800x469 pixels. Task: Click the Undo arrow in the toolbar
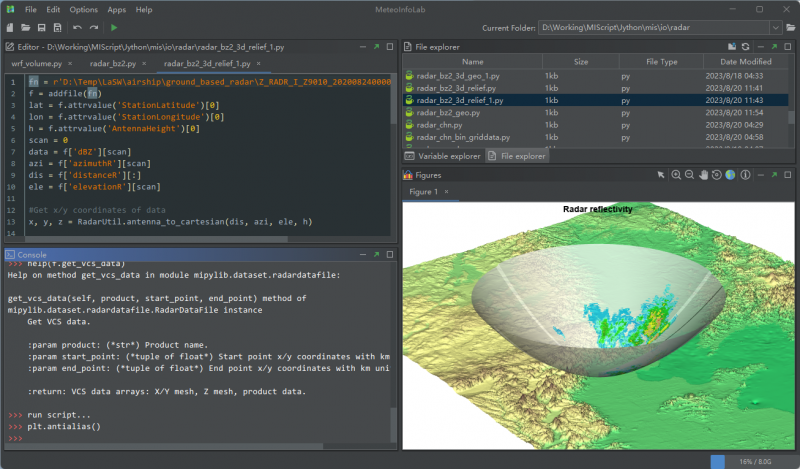[x=77, y=27]
